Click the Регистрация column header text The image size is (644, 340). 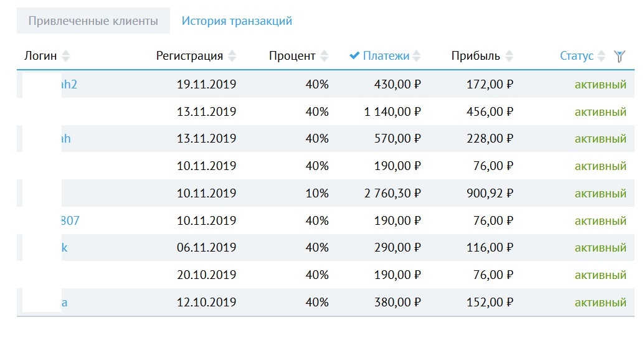pos(189,56)
